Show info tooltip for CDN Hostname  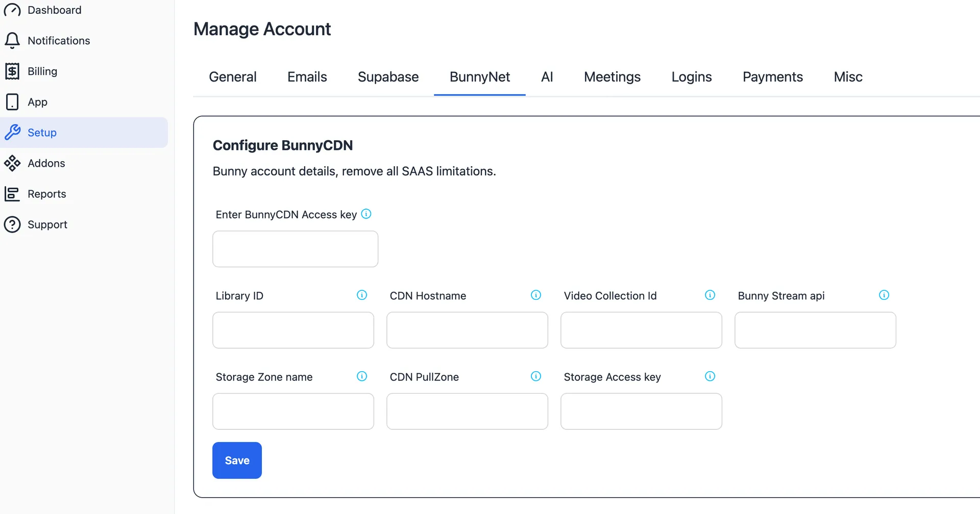[x=536, y=295]
